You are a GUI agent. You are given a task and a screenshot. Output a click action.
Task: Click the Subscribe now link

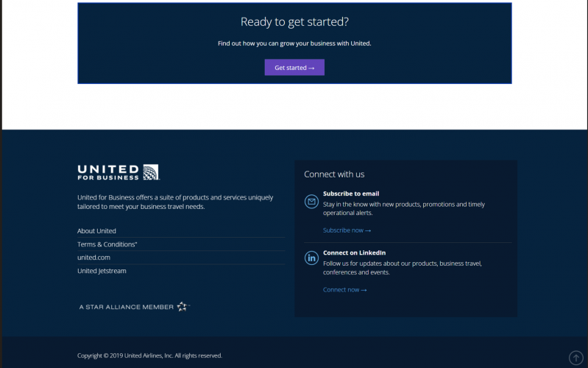[347, 230]
